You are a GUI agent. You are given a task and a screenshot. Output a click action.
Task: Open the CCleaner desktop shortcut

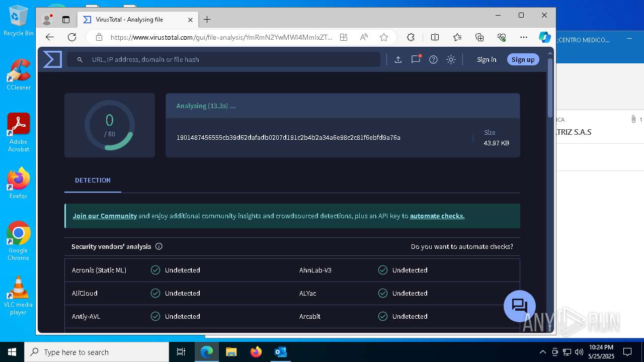19,74
